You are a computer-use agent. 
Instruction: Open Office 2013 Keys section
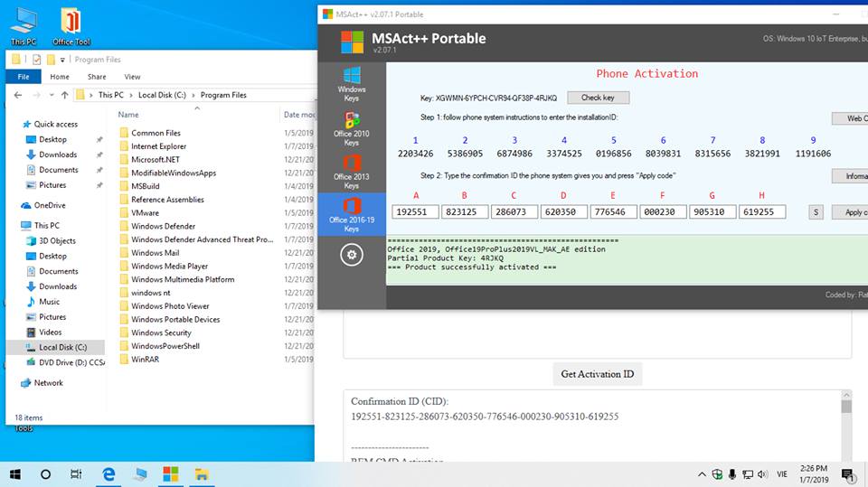point(352,171)
